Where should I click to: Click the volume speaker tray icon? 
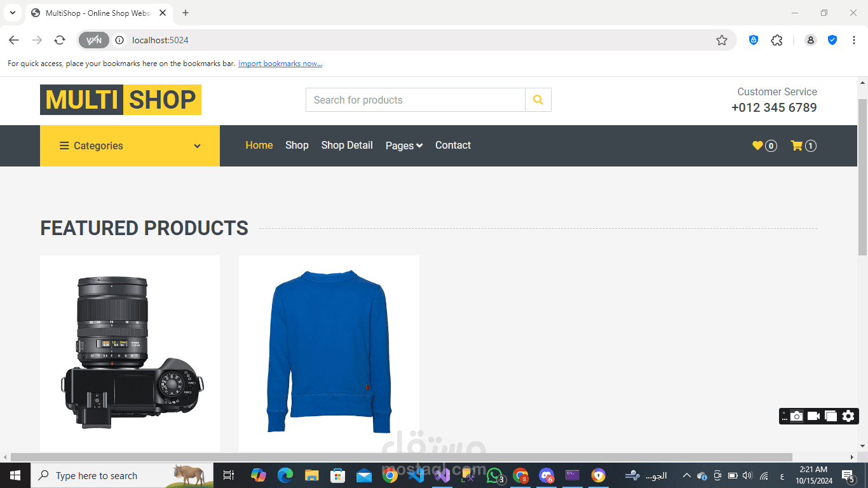(x=747, y=475)
